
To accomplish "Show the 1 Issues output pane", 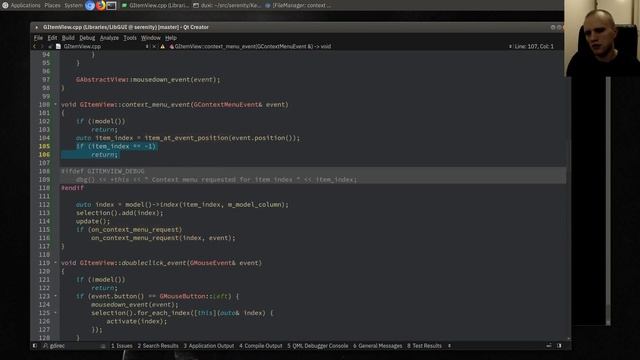I will [122, 346].
